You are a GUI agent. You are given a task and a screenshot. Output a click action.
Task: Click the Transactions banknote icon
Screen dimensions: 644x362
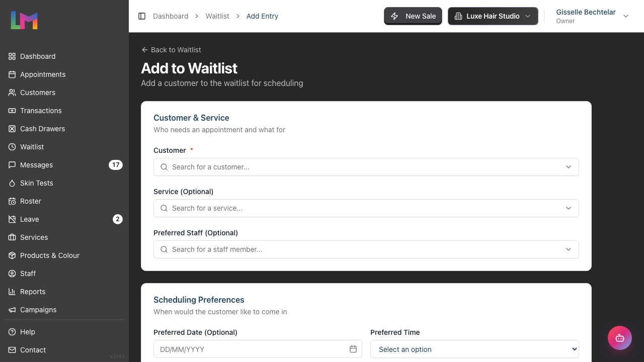(x=12, y=111)
